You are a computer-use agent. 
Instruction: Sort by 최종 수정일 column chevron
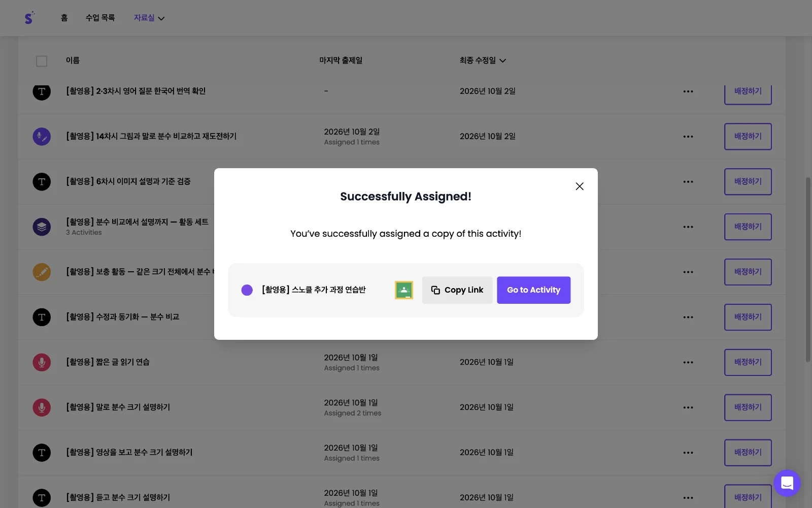pos(502,60)
